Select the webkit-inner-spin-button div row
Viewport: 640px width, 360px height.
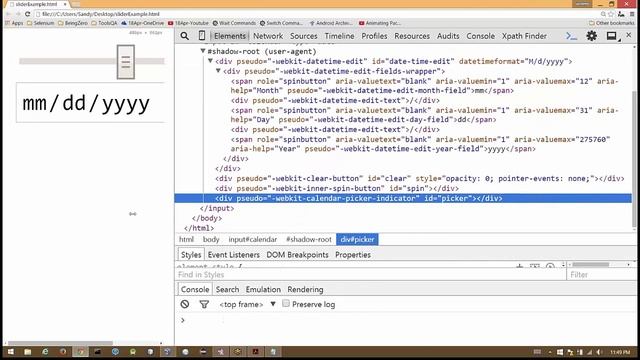coord(337,188)
